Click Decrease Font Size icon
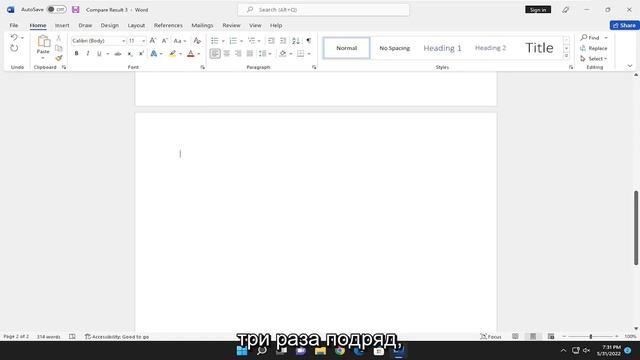 pos(164,40)
